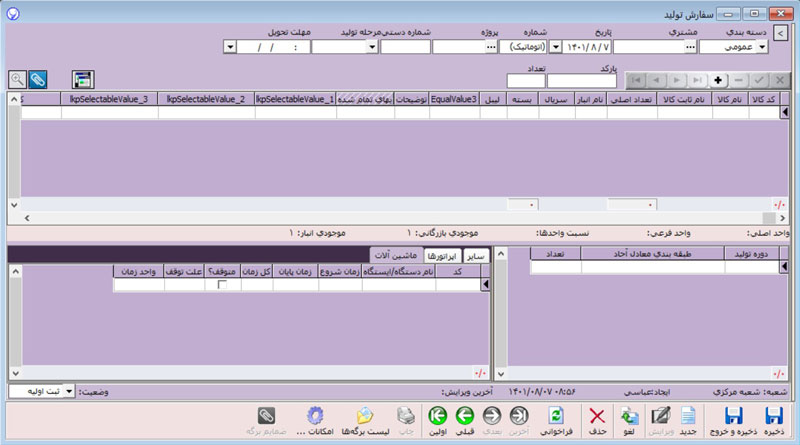The image size is (800, 445).
Task: Expand the وضعیت status dropdown
Action: coord(69,390)
